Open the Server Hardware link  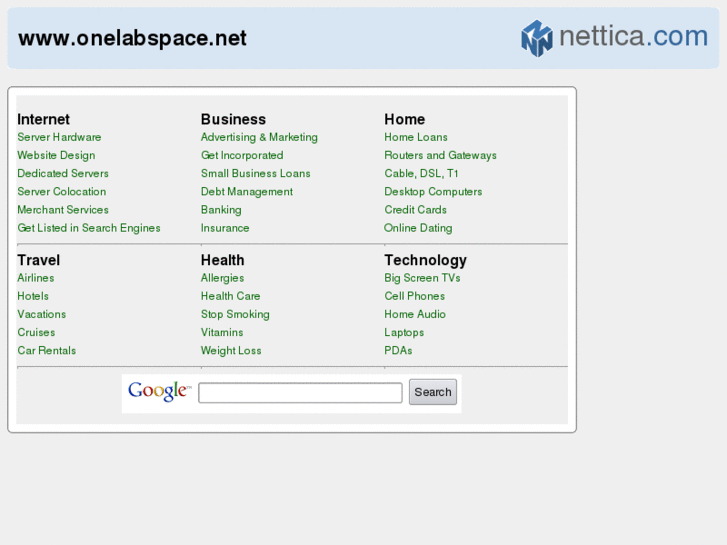(59, 137)
